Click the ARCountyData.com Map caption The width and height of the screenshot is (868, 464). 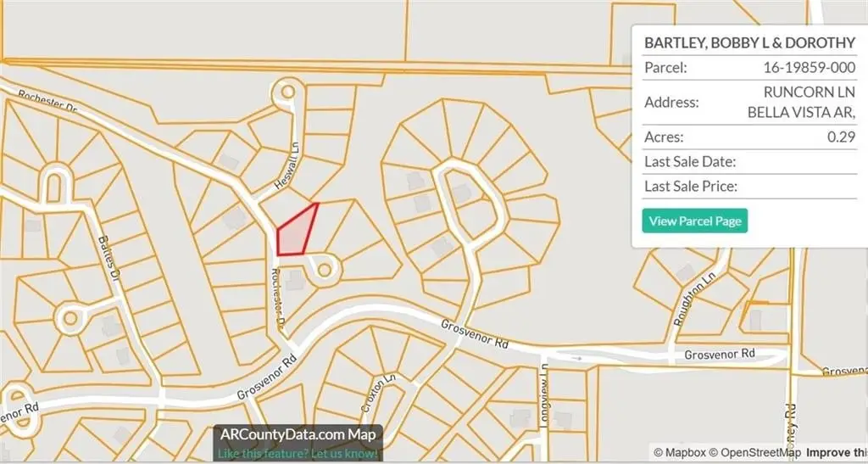(298, 434)
